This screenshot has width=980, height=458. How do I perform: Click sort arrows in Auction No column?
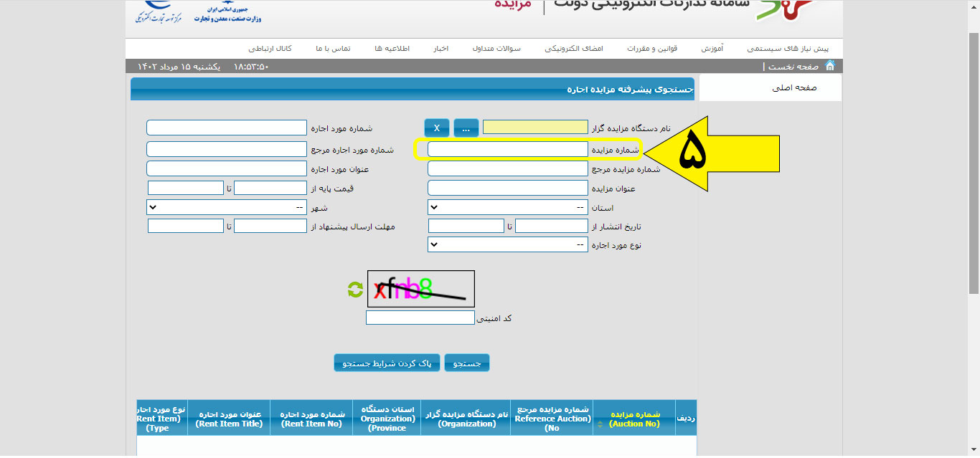[599, 424]
